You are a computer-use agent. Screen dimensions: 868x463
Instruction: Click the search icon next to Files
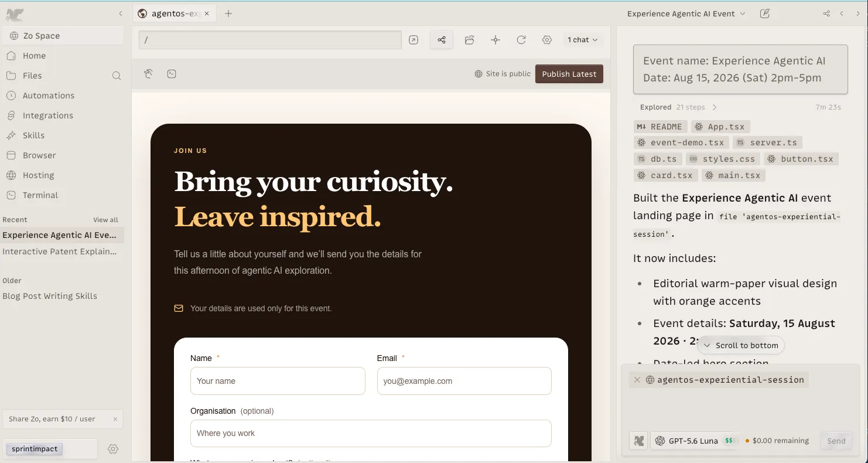click(117, 76)
